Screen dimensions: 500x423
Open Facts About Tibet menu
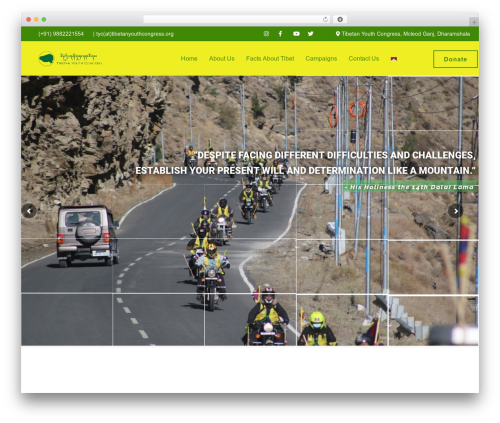click(x=270, y=59)
